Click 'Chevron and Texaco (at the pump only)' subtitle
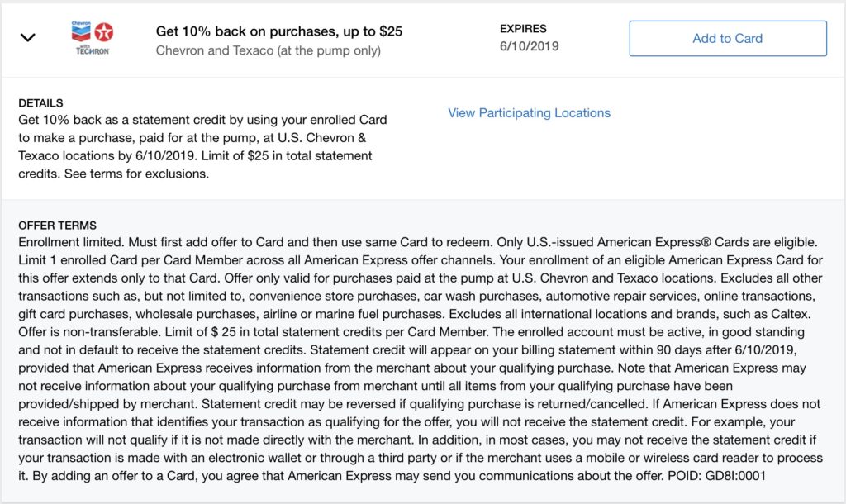The image size is (846, 504). [269, 50]
